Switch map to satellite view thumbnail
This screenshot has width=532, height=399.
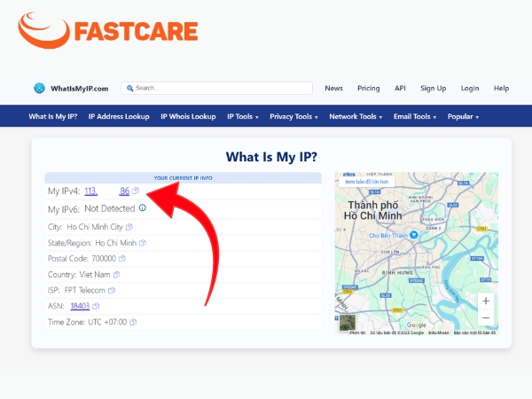(348, 323)
